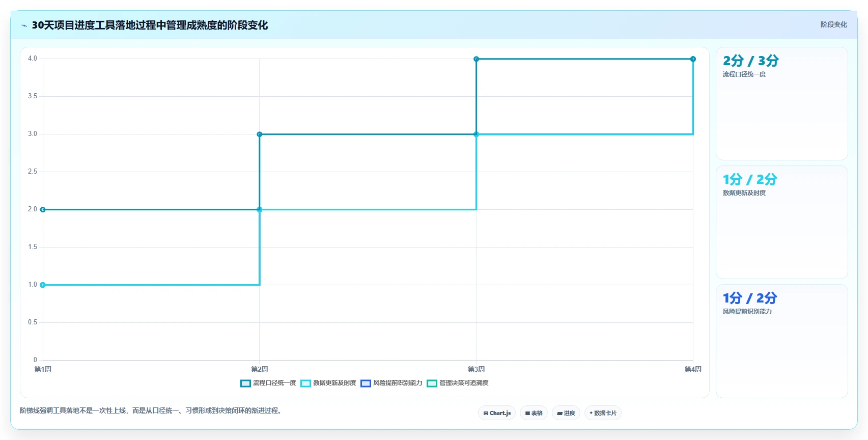Toggle the 管理决策可追溯度 legend swatch
Viewport: 868px width, 440px height.
(x=432, y=383)
